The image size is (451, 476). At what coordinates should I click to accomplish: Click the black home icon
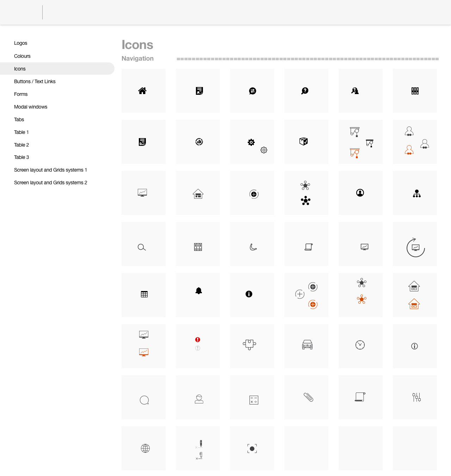tap(142, 91)
